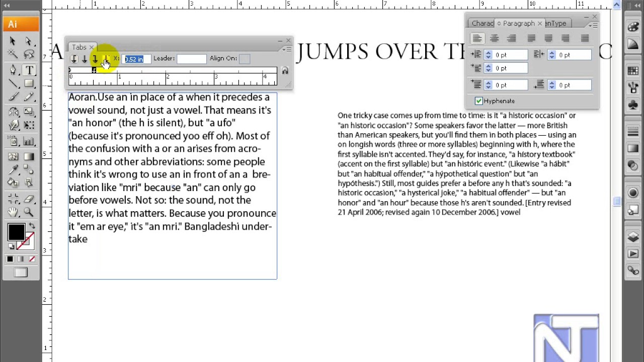The height and width of the screenshot is (362, 644).
Task: Reset to default fill and stroke
Action: pyautogui.click(x=11, y=246)
